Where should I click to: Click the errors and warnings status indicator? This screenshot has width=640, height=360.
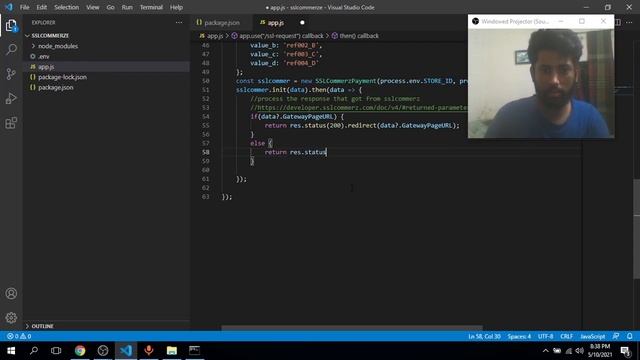tap(19, 336)
